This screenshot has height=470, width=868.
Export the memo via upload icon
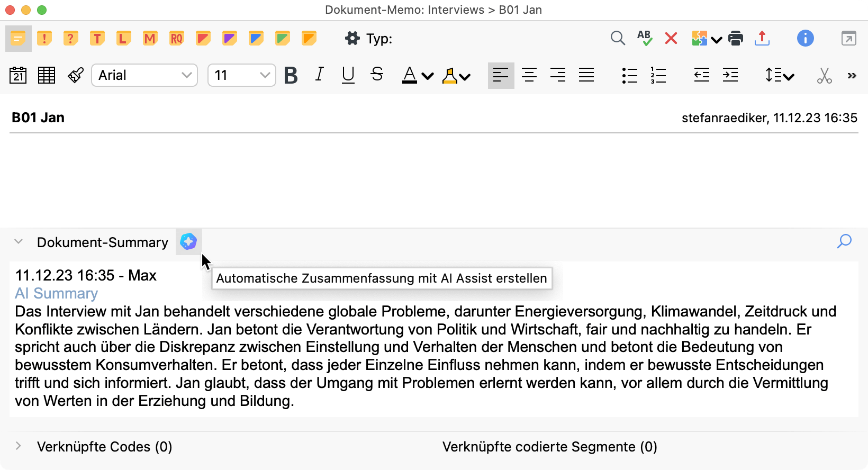tap(762, 39)
